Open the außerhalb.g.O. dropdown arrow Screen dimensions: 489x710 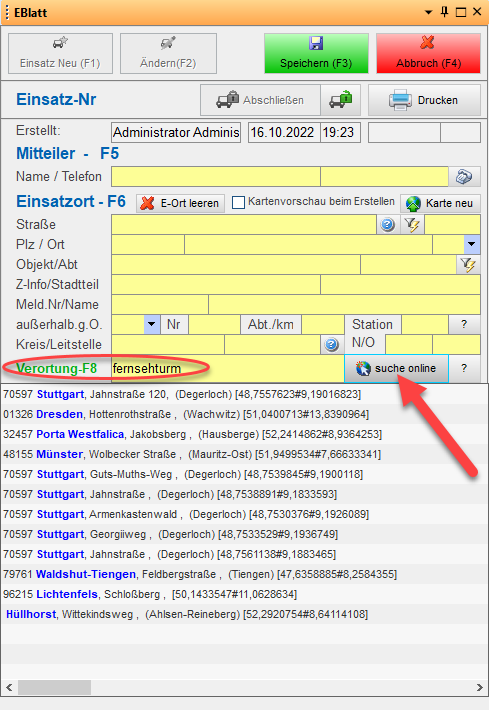152,325
